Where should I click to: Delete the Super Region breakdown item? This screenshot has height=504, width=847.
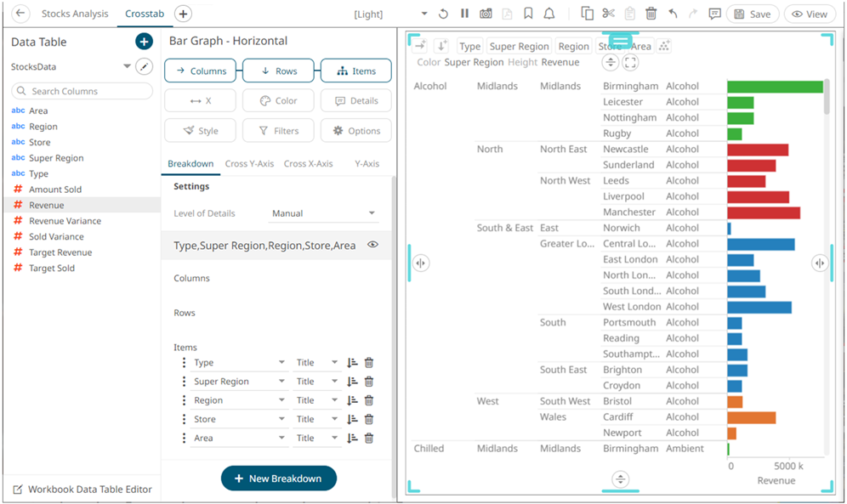(369, 382)
